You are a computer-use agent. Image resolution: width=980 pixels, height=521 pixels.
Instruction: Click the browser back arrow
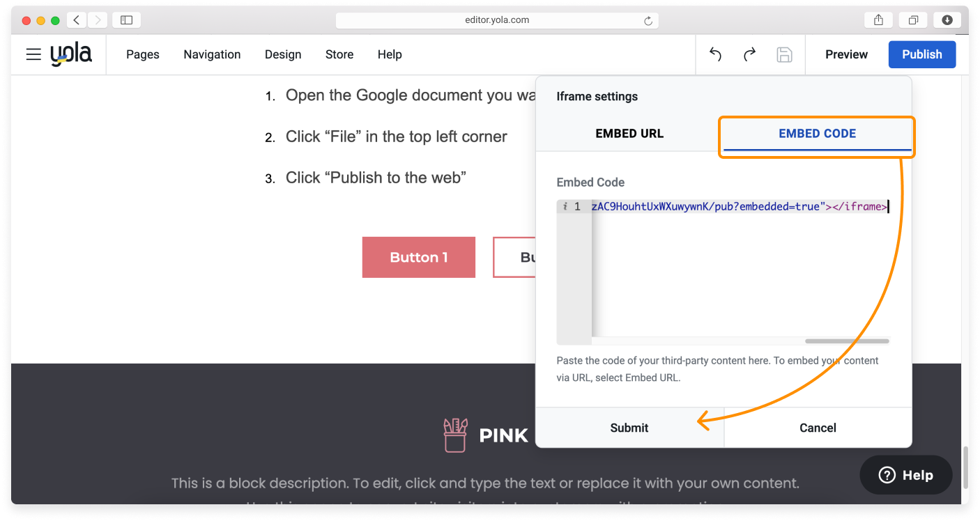[76, 20]
